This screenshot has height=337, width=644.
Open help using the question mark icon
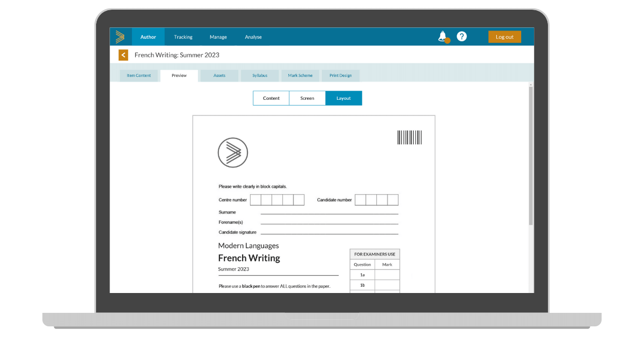coord(462,36)
